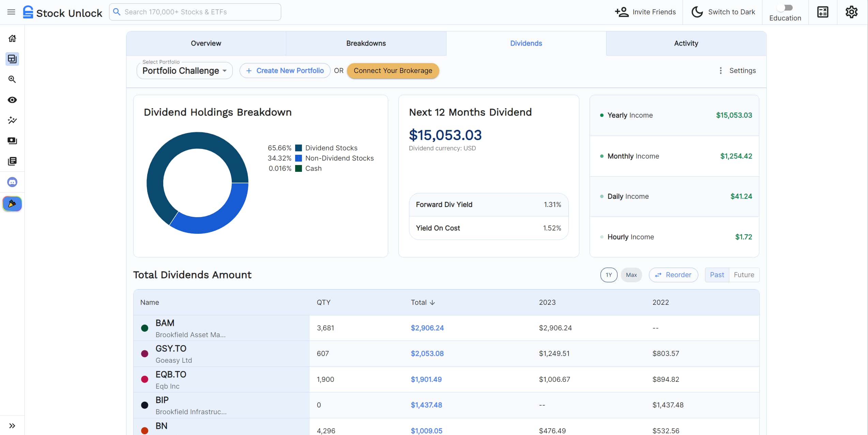Click the BAM total $2,906.24
The image size is (868, 435).
point(427,328)
